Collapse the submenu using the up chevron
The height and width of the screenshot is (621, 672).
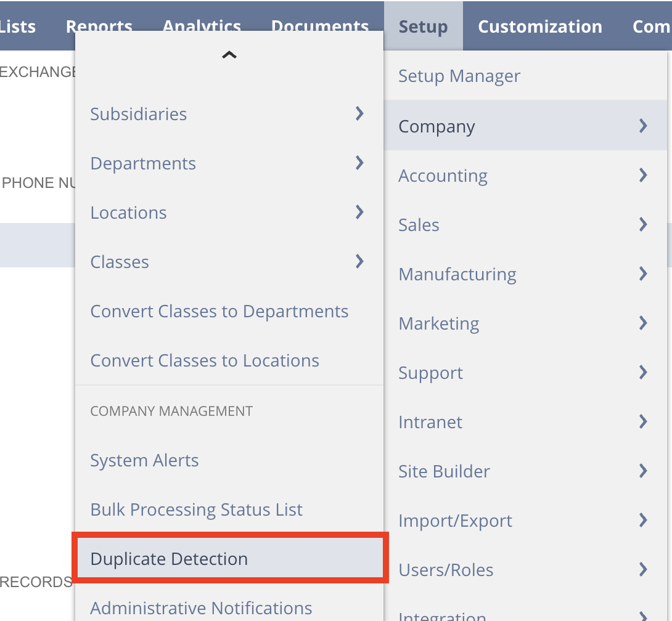229,54
